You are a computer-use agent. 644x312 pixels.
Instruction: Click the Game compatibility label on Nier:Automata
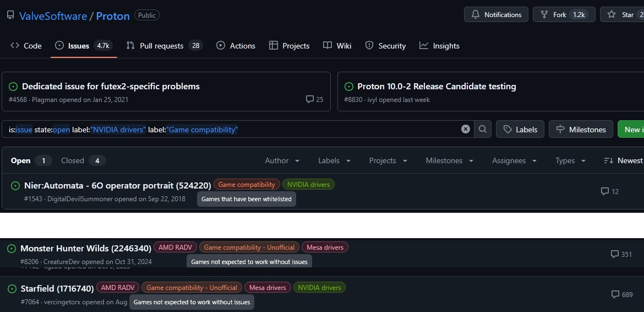coord(247,185)
